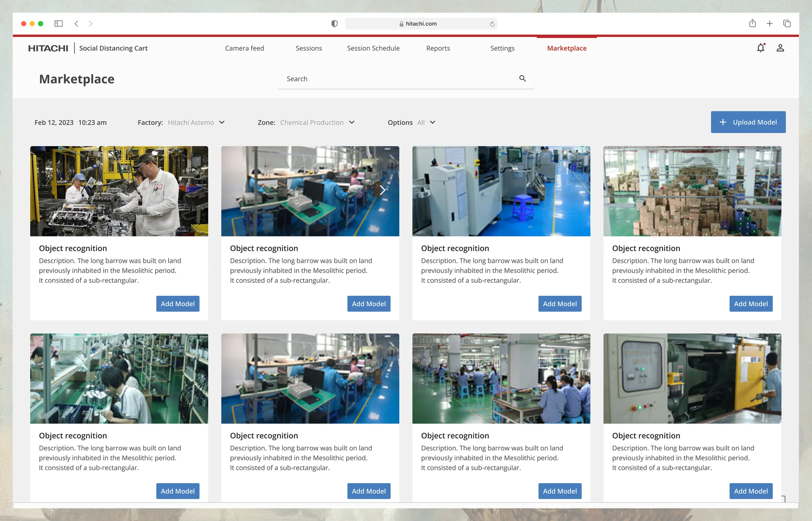Add Model for the engine assembly card
This screenshot has height=521, width=812.
click(178, 304)
